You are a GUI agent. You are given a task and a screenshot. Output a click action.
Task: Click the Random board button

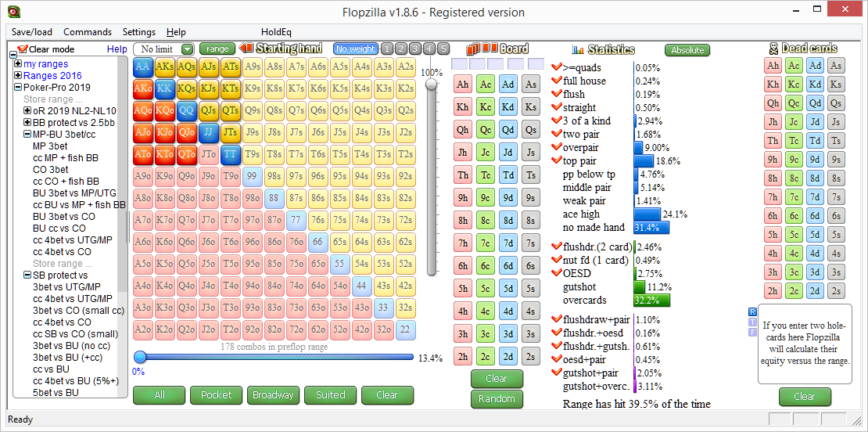(497, 399)
